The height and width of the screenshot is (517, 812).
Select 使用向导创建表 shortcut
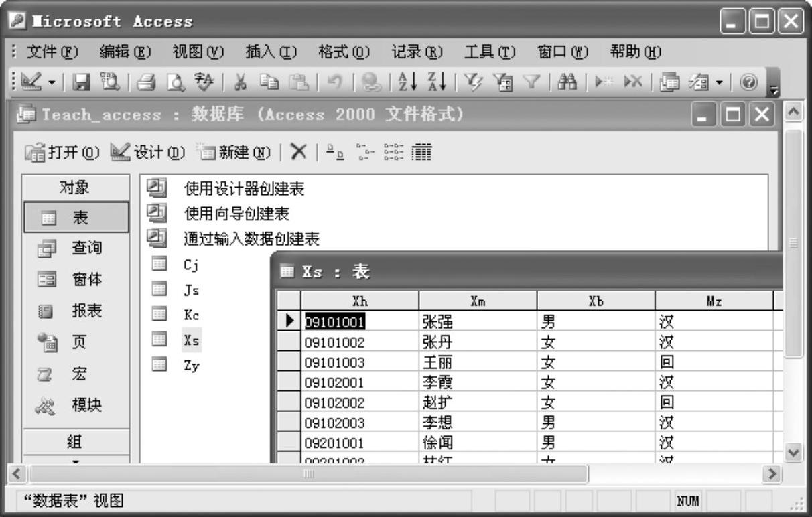coord(218,214)
